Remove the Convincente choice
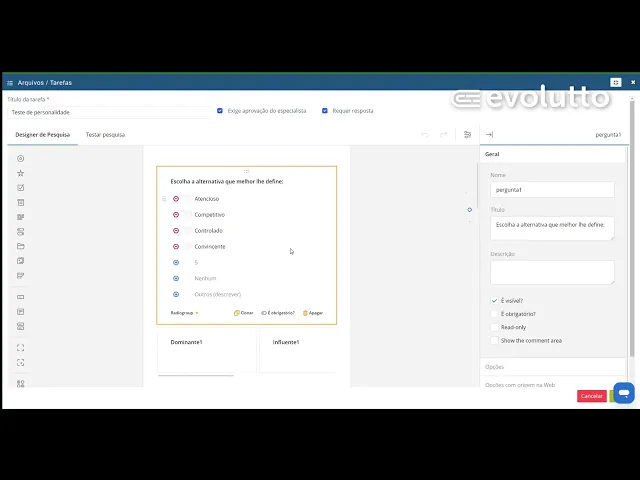This screenshot has width=640, height=480. coord(176,247)
